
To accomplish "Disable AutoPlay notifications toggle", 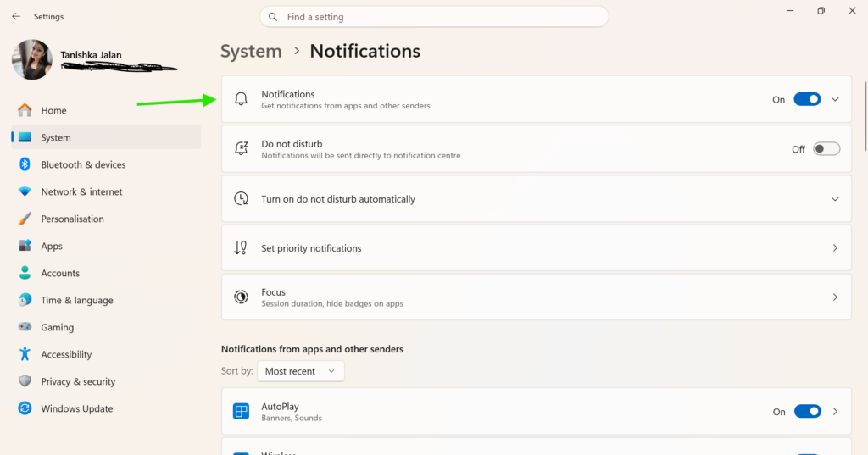I will point(808,411).
